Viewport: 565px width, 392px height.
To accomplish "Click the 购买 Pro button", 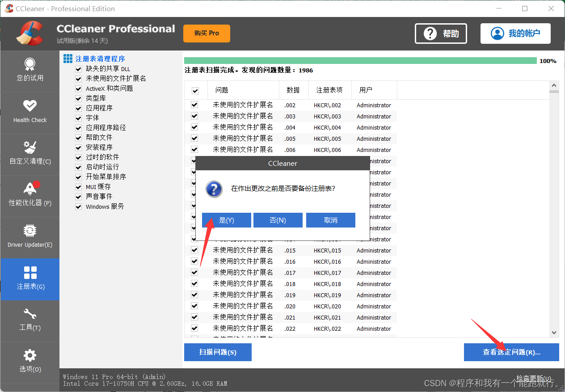I will tap(206, 33).
